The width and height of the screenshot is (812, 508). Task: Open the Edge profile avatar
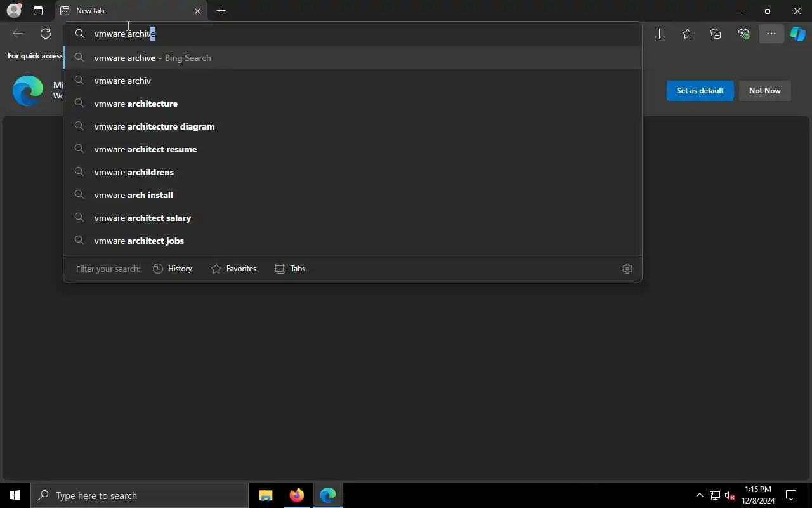pos(14,11)
